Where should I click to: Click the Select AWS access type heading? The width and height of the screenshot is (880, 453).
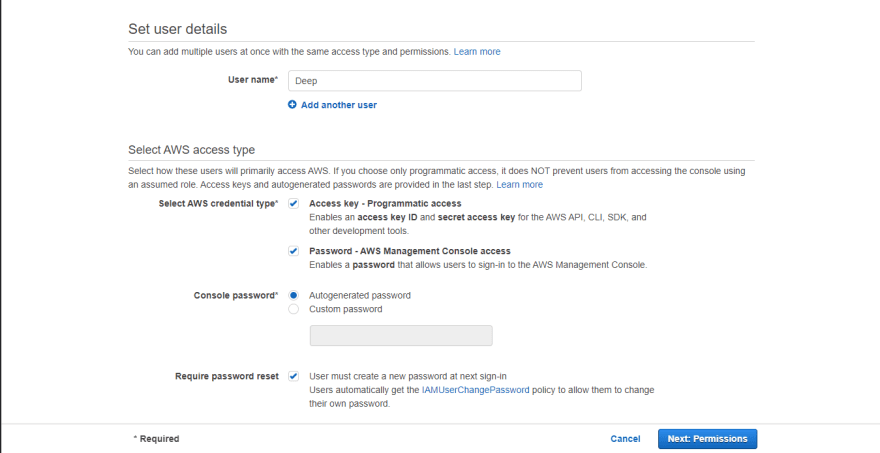pyautogui.click(x=191, y=150)
